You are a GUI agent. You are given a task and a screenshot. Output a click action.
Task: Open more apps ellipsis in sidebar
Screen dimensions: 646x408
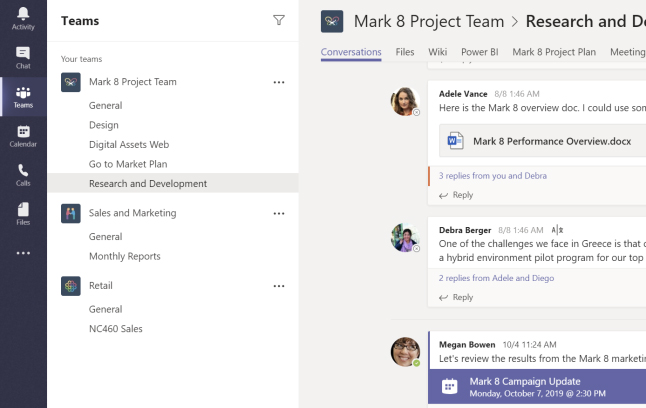(23, 253)
